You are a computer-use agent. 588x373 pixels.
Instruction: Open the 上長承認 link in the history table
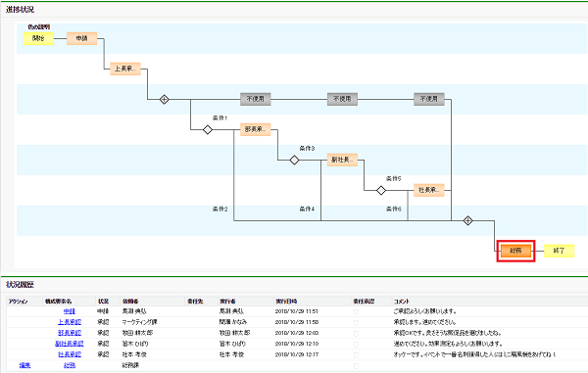pos(70,322)
